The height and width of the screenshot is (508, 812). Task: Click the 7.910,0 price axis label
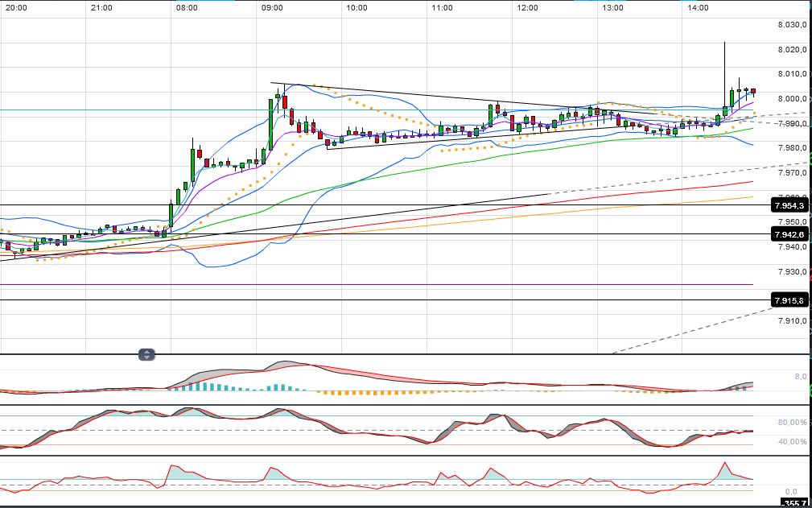click(x=793, y=320)
